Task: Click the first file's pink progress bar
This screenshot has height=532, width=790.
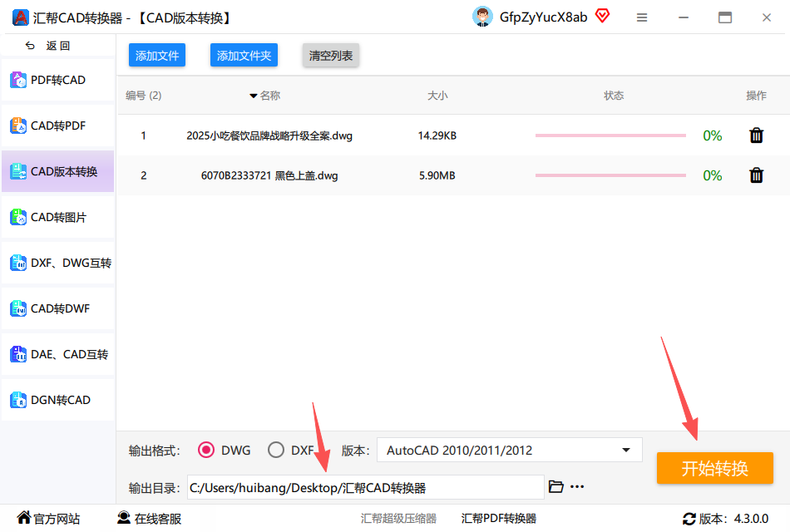Action: point(610,135)
